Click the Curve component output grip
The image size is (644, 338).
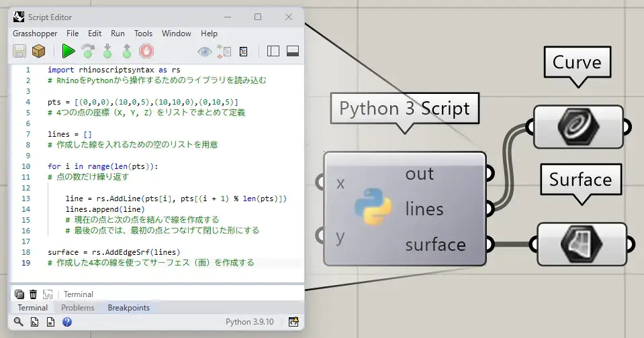pyautogui.click(x=627, y=127)
